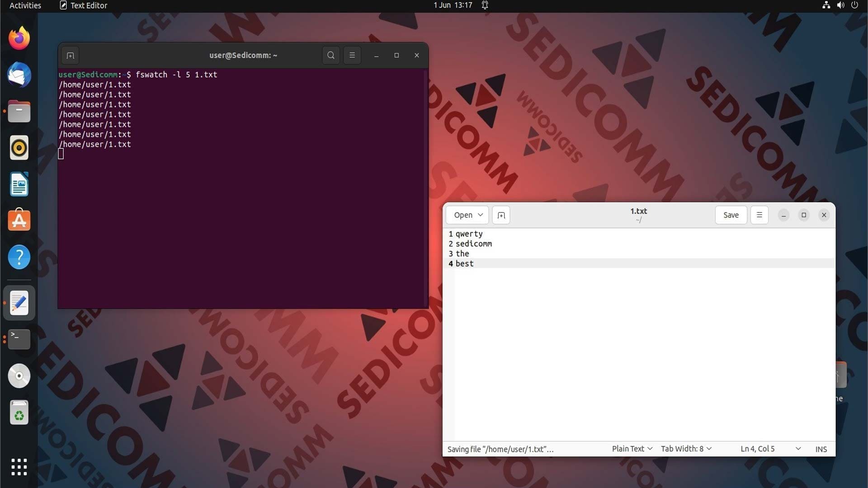Select line number 1 in editor gutter

(450, 234)
